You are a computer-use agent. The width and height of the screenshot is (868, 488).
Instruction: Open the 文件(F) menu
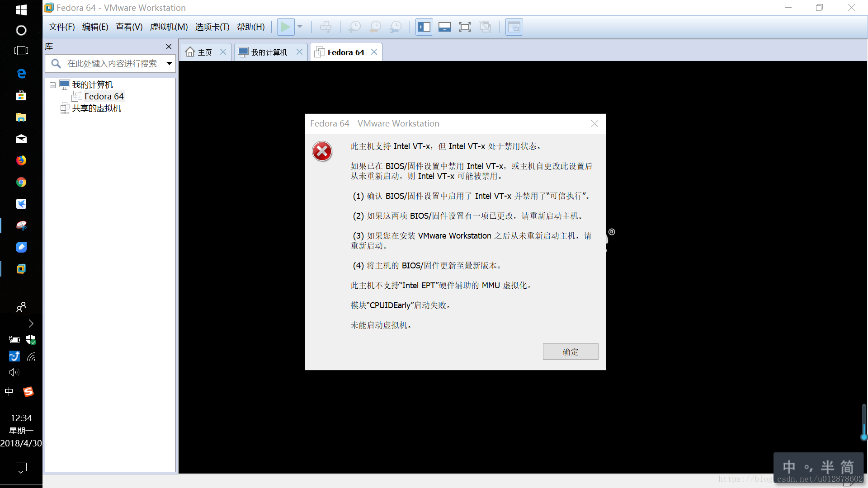click(62, 27)
